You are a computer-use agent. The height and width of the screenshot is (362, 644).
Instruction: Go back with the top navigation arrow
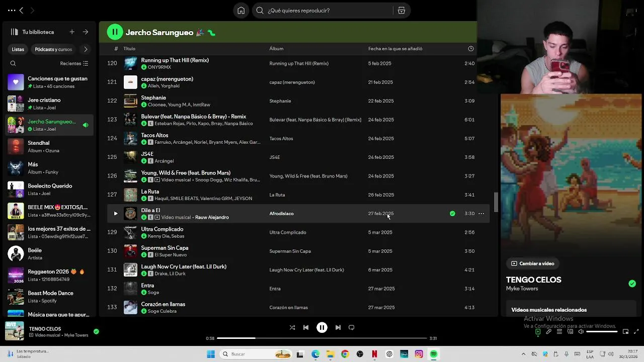[21, 10]
